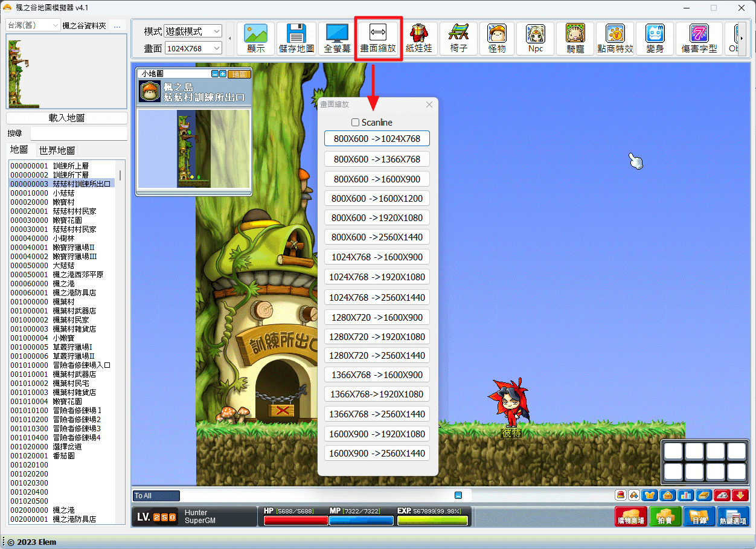Open the 全螢幕 monitor icon

337,39
